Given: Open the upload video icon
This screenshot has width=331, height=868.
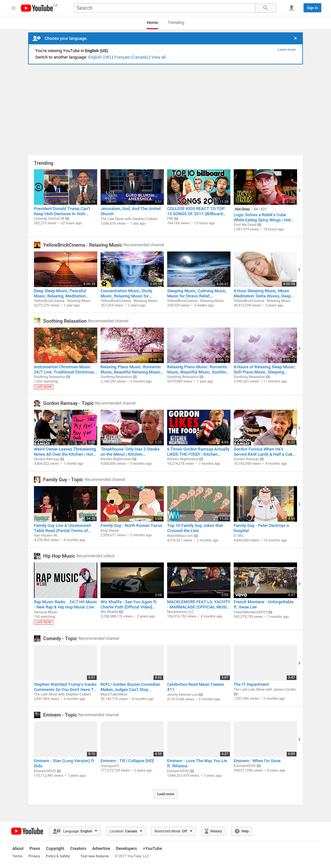Looking at the screenshot, I should pos(292,8).
